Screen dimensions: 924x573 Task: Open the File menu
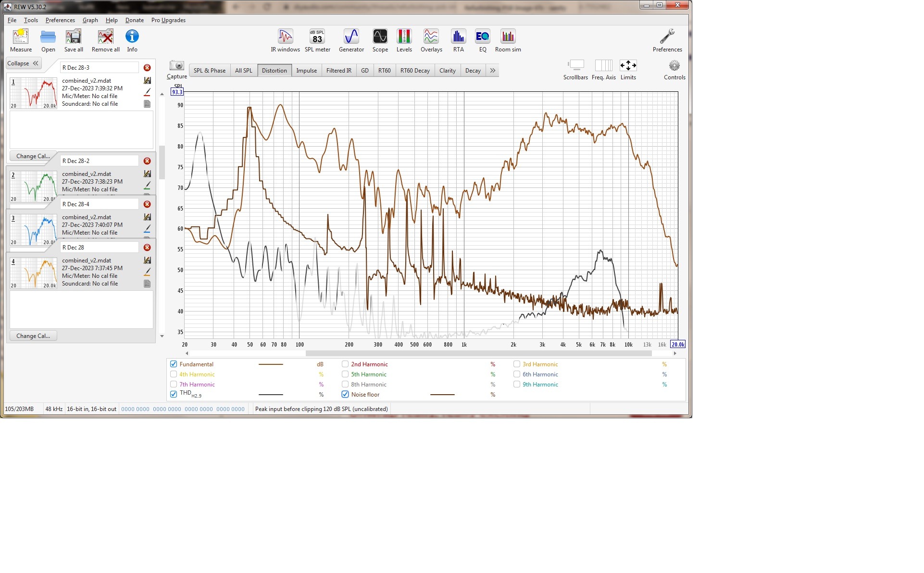(x=12, y=20)
